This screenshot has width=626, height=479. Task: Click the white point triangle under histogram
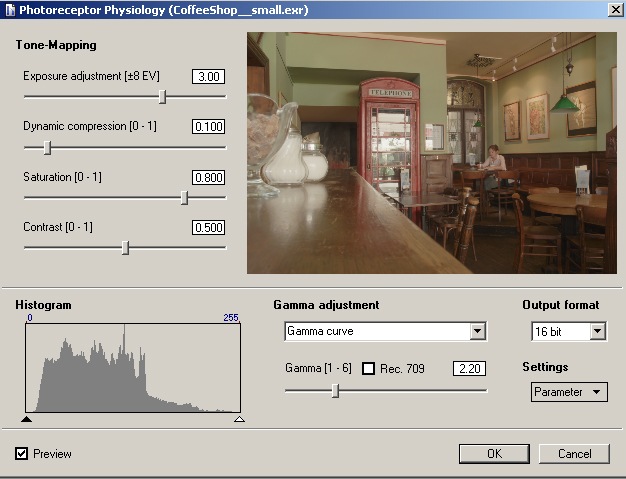239,420
